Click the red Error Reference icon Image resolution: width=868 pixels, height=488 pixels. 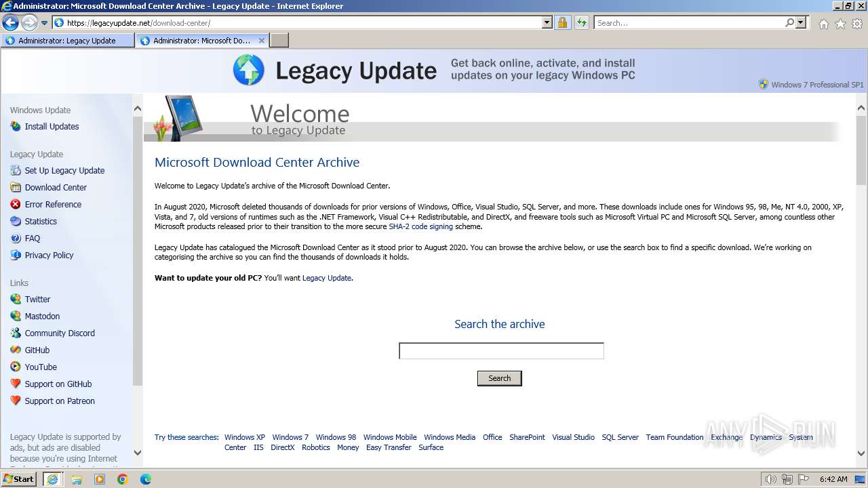16,204
